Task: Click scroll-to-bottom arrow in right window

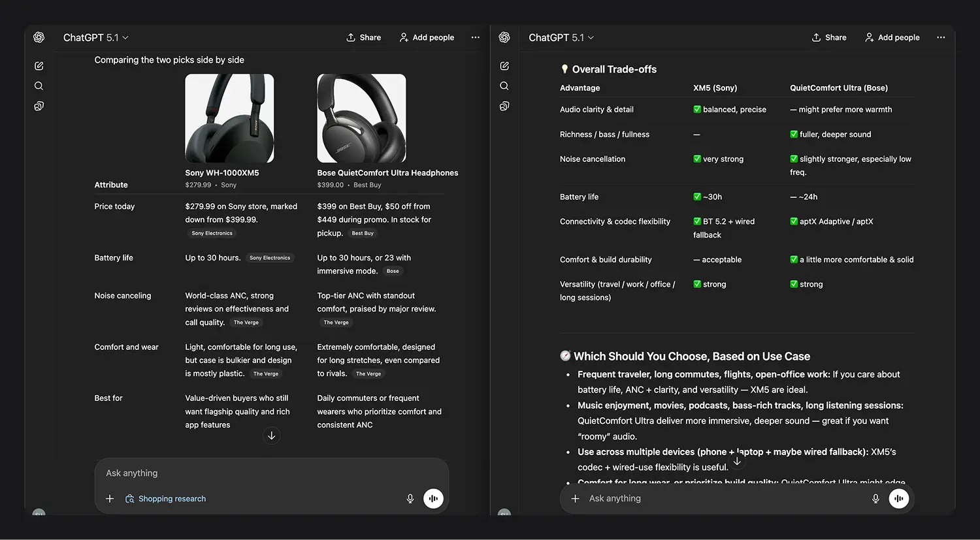Action: pyautogui.click(x=737, y=461)
